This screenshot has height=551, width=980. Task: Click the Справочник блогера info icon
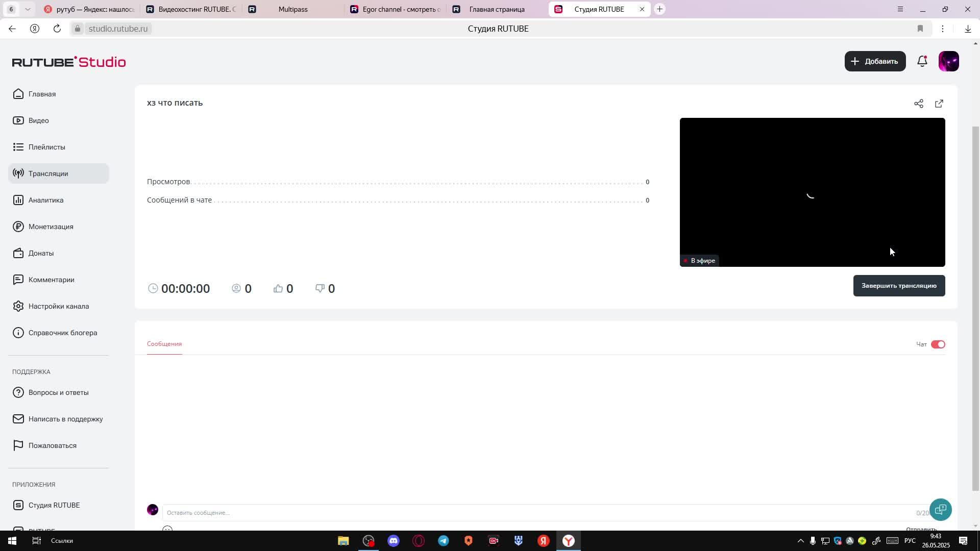point(18,333)
